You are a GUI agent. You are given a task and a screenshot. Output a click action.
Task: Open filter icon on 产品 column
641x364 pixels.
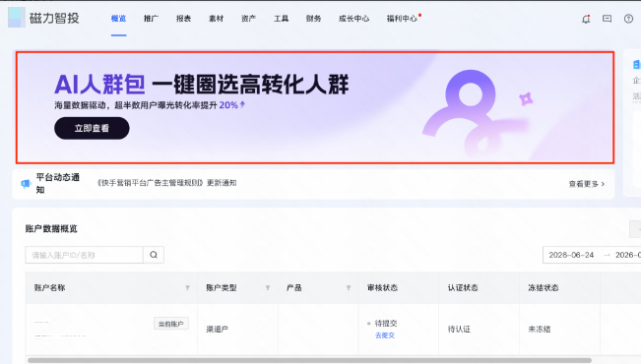click(349, 287)
